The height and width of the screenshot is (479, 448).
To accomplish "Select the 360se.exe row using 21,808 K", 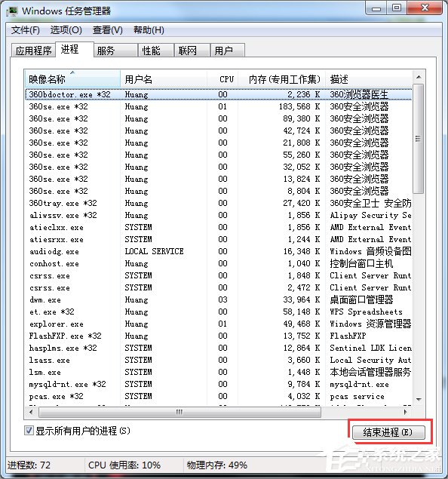I will (219, 143).
